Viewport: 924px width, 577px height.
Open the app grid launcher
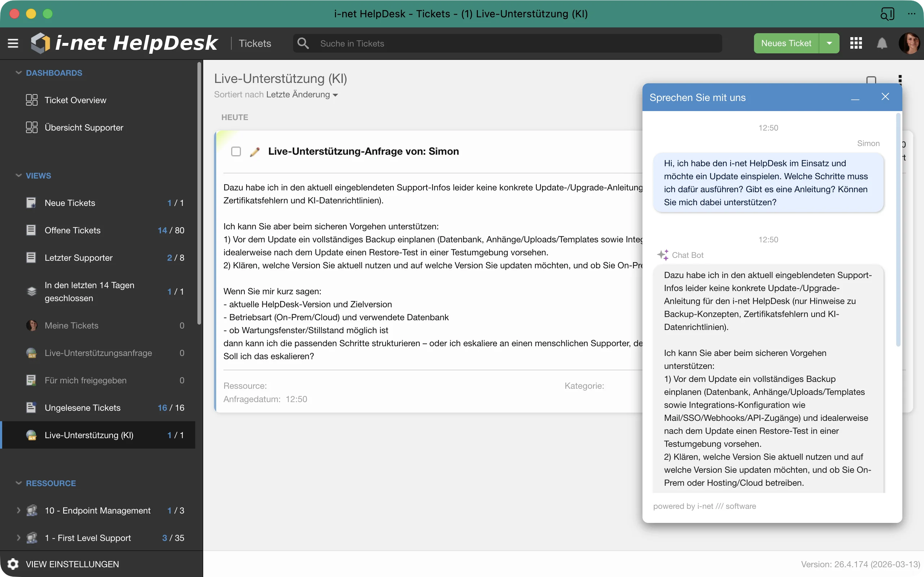[x=855, y=43]
